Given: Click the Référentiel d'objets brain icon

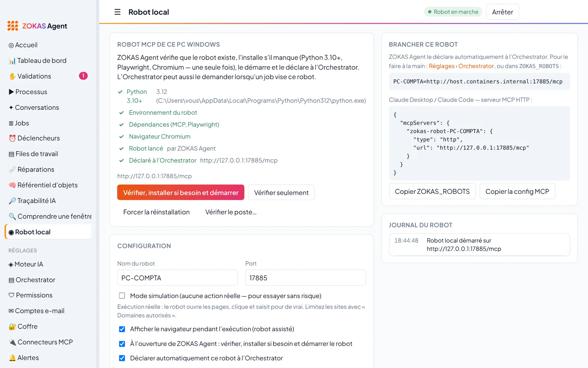Looking at the screenshot, I should click(12, 185).
